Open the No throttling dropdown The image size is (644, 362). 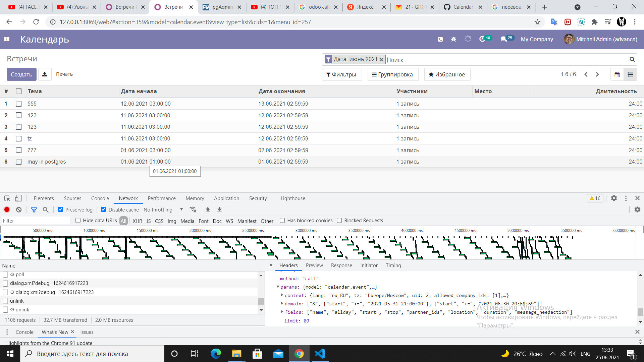tap(163, 209)
